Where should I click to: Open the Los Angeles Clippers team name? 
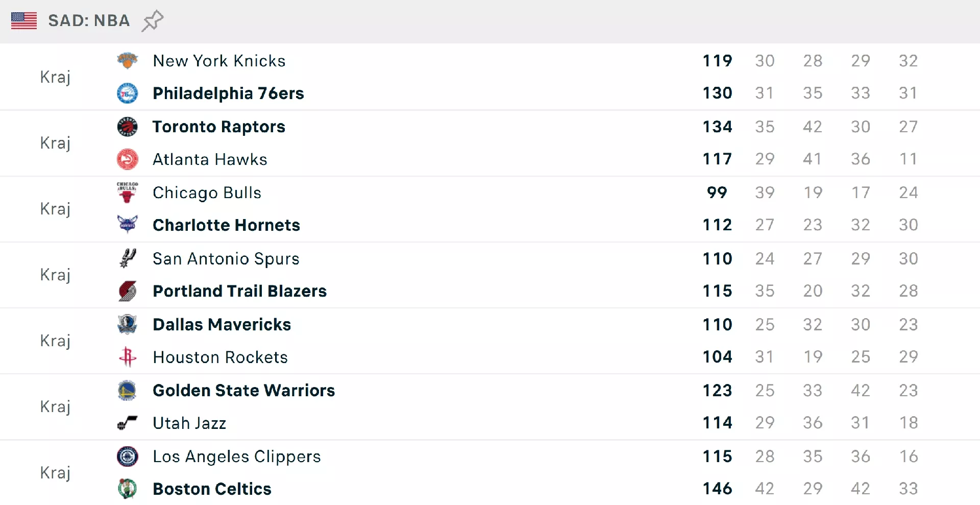[237, 456]
